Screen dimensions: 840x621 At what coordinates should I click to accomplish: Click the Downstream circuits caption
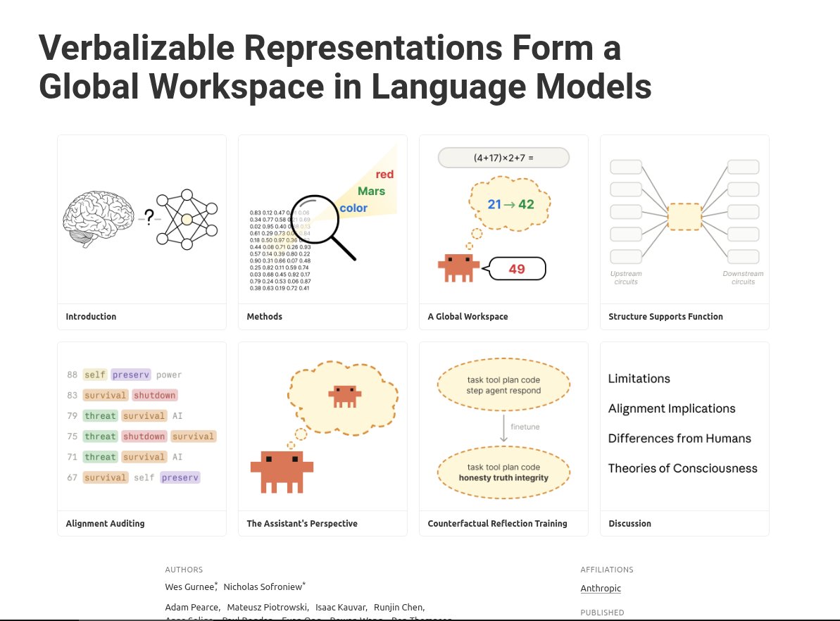[x=743, y=277]
